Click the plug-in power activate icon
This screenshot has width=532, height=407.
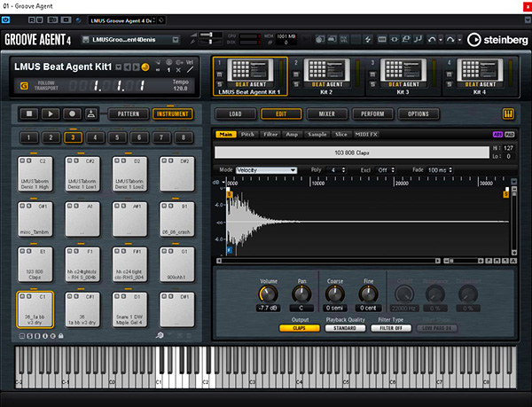tap(5, 20)
